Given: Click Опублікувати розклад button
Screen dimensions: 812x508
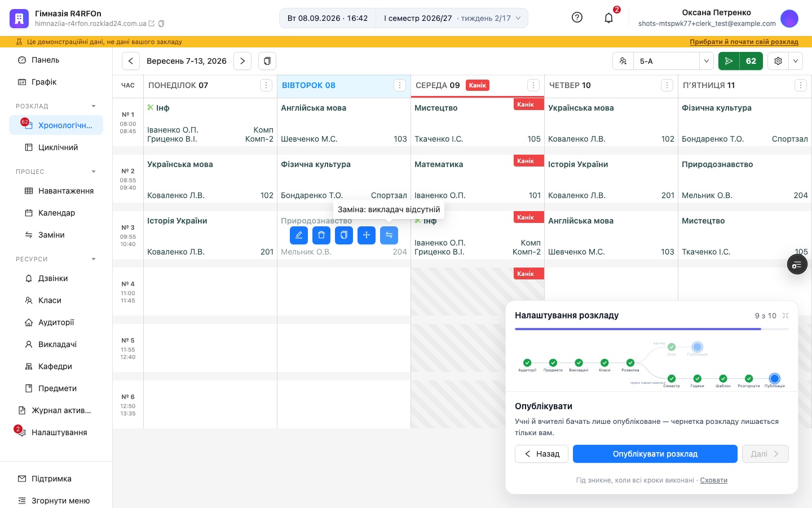Looking at the screenshot, I should point(655,454).
